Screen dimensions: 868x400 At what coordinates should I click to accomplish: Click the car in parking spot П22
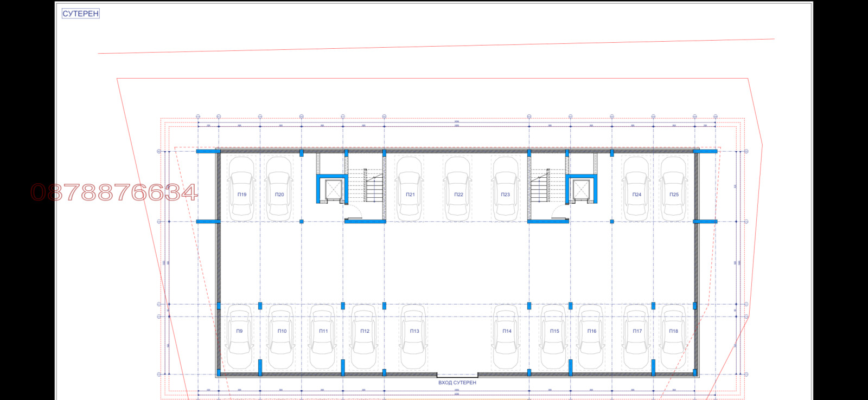[458, 190]
